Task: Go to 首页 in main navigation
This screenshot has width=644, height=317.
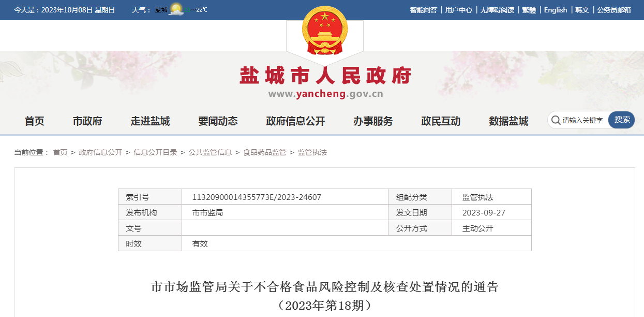Action: [x=34, y=121]
